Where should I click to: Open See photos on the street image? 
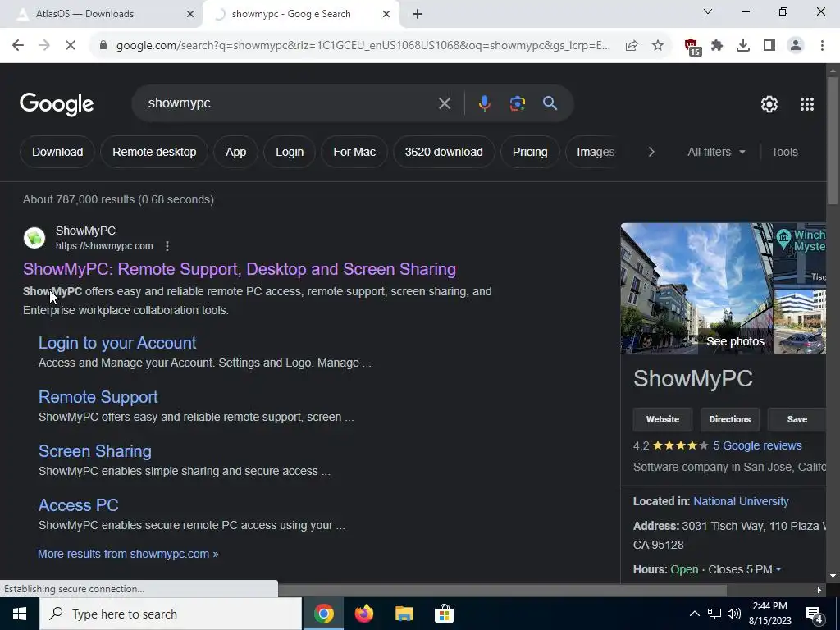735,342
